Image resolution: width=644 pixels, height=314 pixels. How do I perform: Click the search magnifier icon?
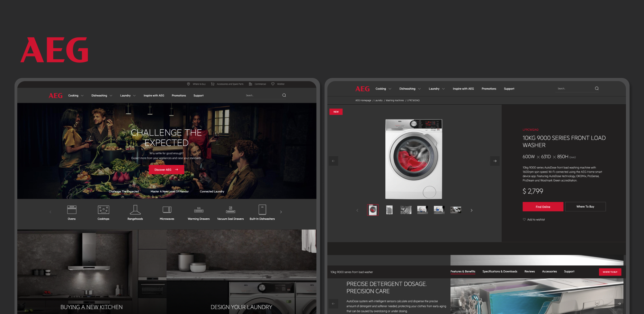pyautogui.click(x=284, y=95)
